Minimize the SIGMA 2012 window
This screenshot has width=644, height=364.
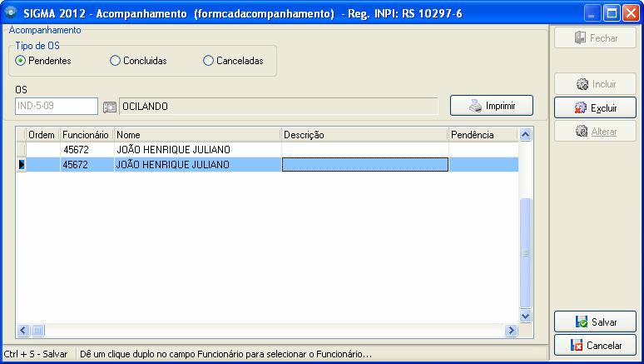tap(592, 13)
